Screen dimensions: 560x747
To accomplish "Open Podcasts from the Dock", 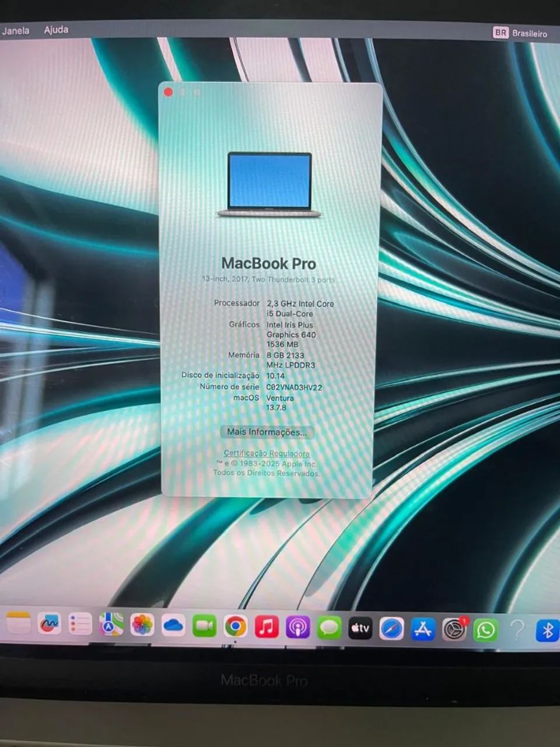I will (298, 627).
